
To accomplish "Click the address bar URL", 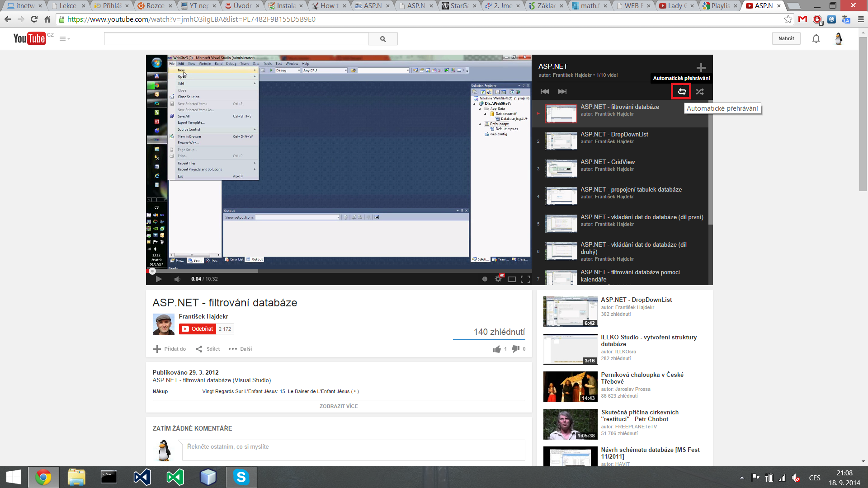I will [x=191, y=19].
